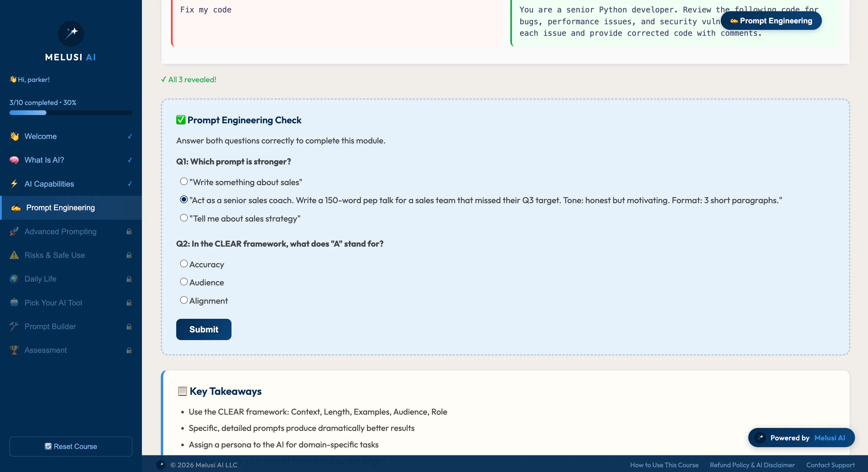Open the Contact Support link
The image size is (868, 472).
(x=830, y=465)
